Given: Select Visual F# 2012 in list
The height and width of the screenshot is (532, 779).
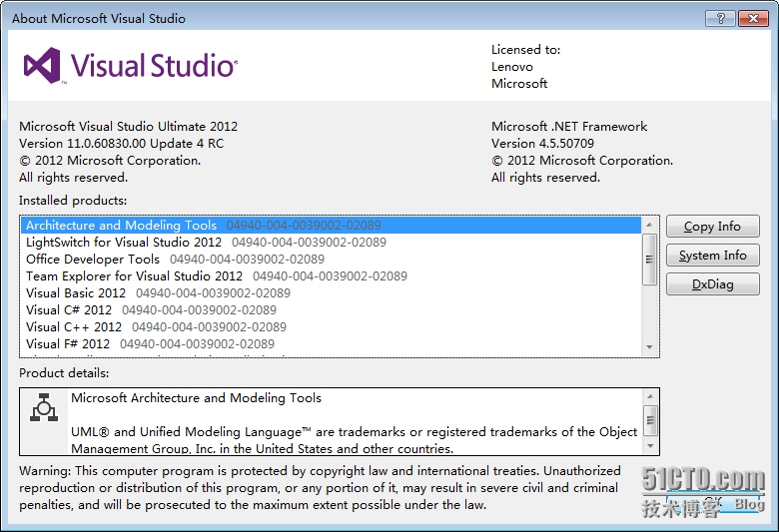Looking at the screenshot, I should pyautogui.click(x=331, y=343).
